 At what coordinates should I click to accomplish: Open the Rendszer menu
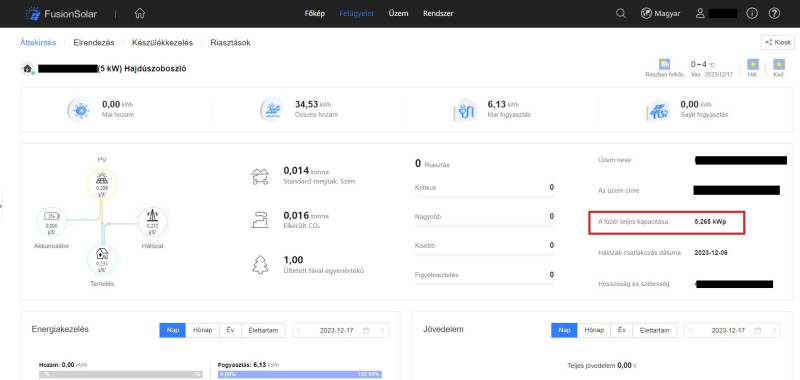(438, 14)
